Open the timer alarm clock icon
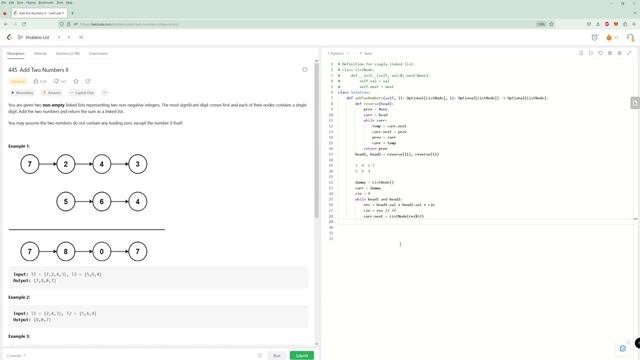The height and width of the screenshot is (360, 640). 595,38
